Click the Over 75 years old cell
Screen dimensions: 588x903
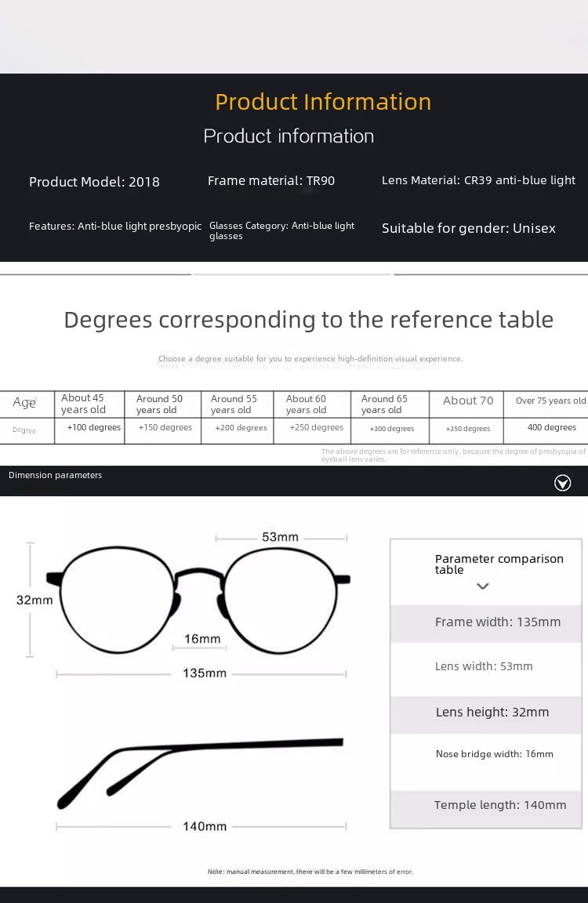tap(550, 401)
